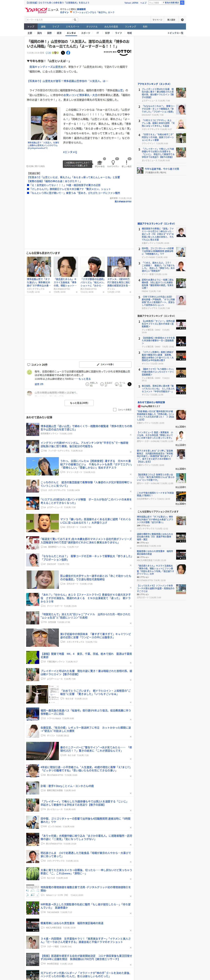Open 返信 2件 replies link
Image resolution: width=210 pixels, height=980 pixels.
point(39,384)
